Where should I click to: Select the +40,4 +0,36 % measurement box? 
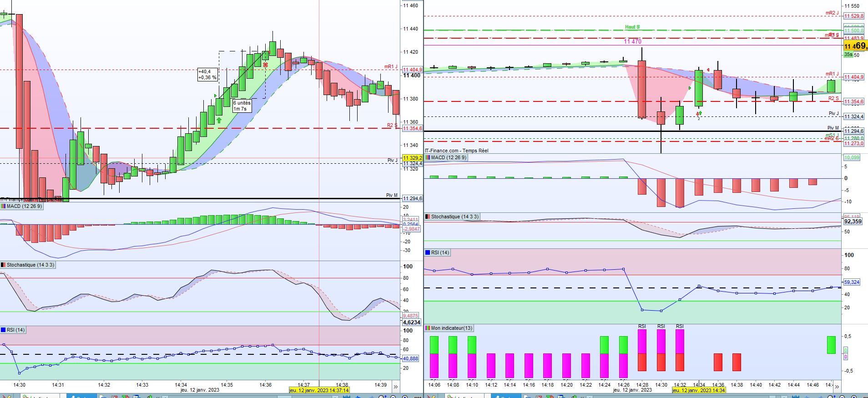[x=207, y=75]
